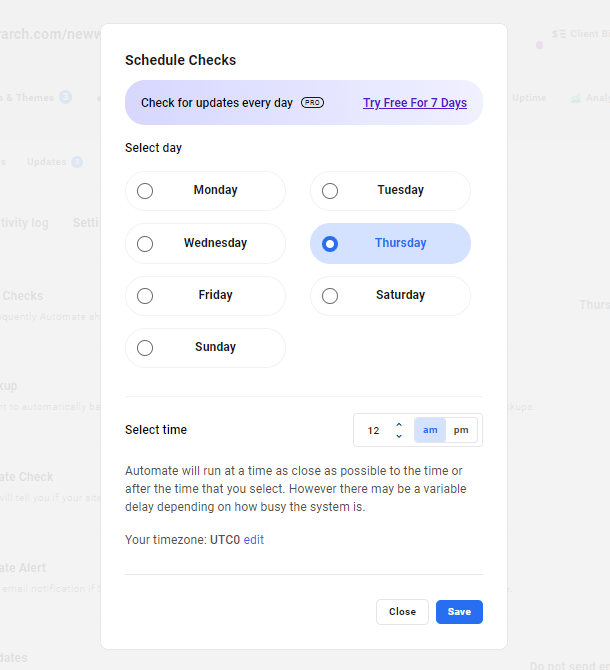Click the 'Schedule Checks' dialog title
This screenshot has height=670, width=610.
180,60
